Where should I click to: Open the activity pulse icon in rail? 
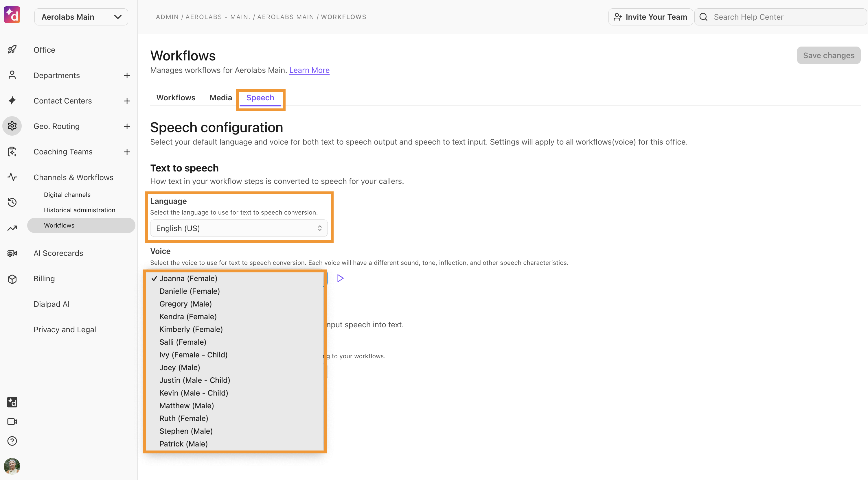point(12,177)
